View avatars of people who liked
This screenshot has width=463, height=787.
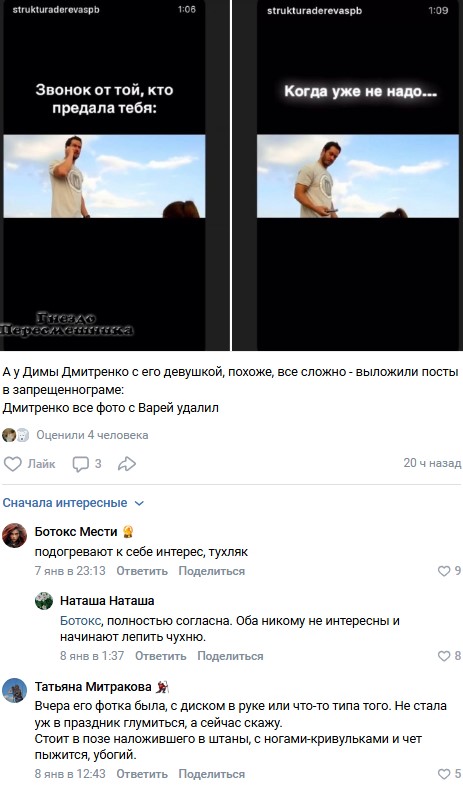(x=16, y=435)
